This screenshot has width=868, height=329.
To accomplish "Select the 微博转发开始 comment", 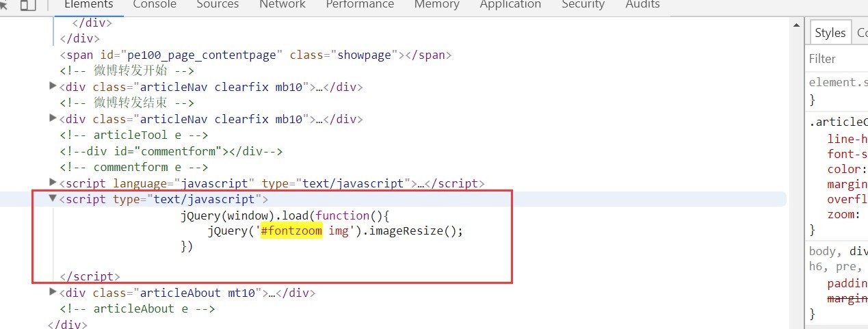I will (x=127, y=70).
